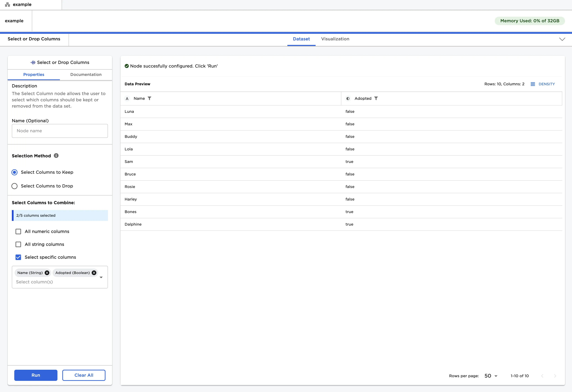Remove the Adopted (Boolean) column chip
This screenshot has width=572, height=392.
[x=94, y=273]
